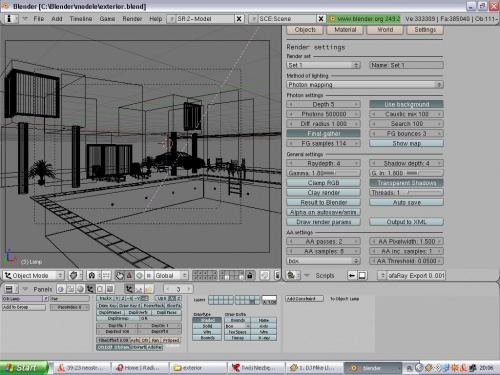Select the Object buttons sub-context icon
This screenshot has width=500, height=375.
click(x=129, y=289)
